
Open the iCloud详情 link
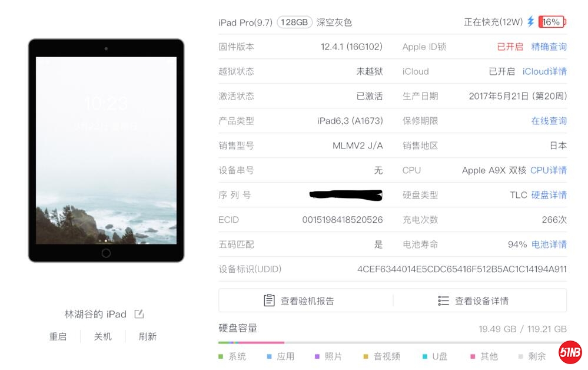click(545, 71)
